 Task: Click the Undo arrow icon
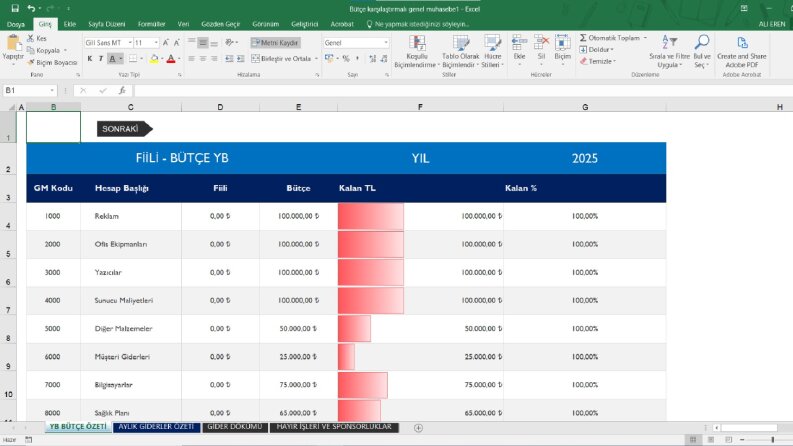[31, 8]
